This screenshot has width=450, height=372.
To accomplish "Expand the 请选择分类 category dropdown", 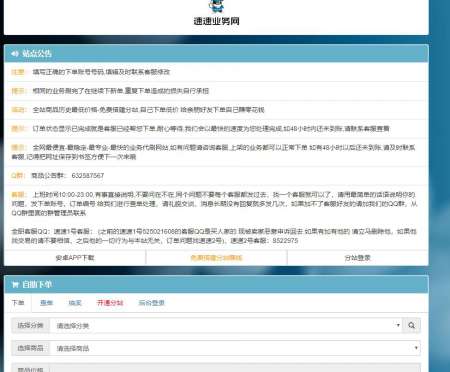I will (x=226, y=325).
